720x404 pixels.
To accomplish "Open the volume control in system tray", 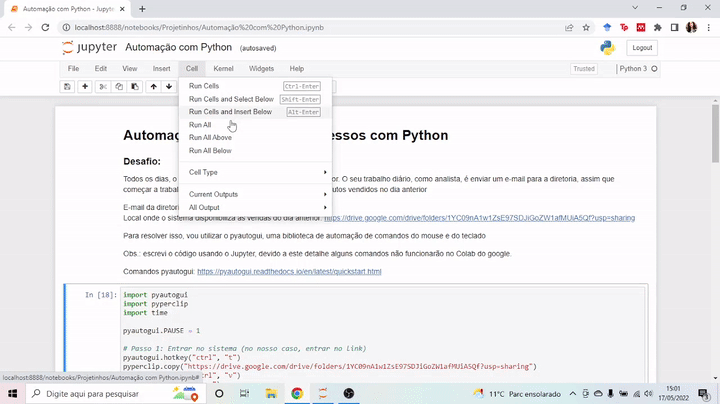I will tap(648, 394).
